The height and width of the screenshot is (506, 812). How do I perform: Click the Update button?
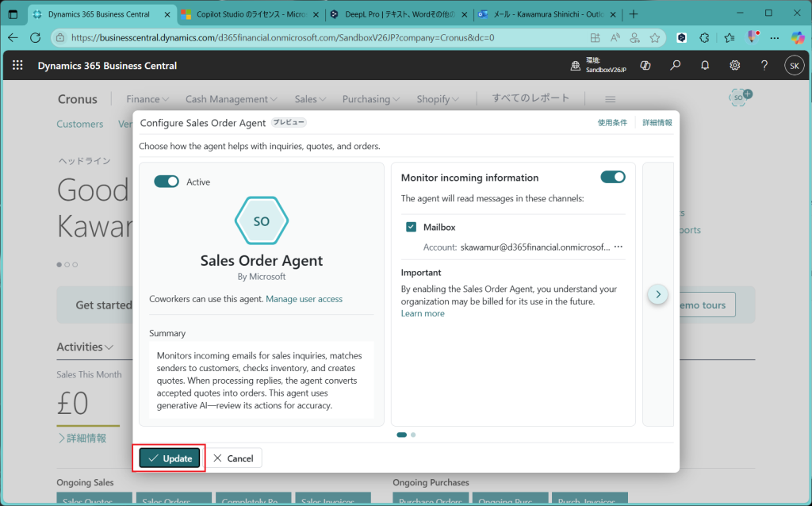(170, 458)
